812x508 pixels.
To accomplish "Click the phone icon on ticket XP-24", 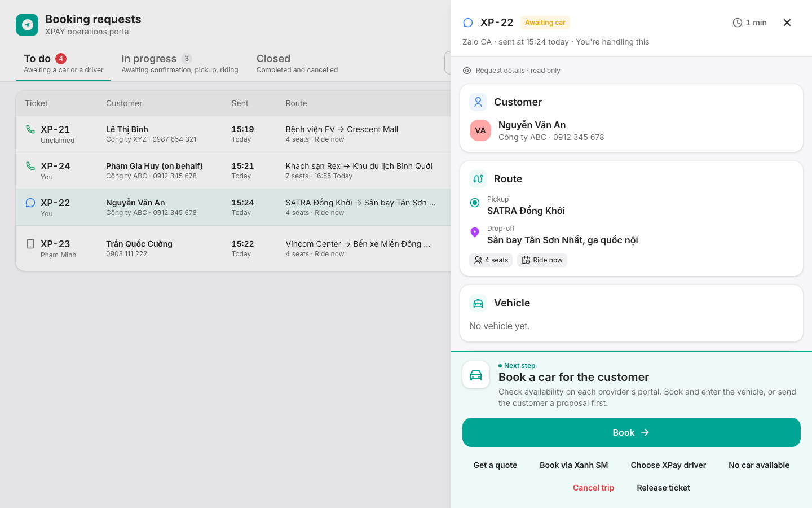I will click(30, 166).
